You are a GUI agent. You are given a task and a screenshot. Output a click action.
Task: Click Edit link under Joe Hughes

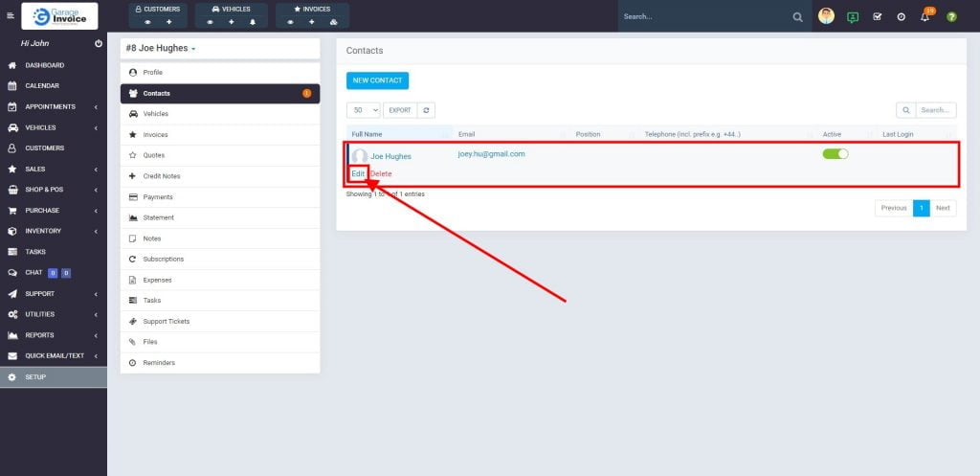tap(358, 173)
